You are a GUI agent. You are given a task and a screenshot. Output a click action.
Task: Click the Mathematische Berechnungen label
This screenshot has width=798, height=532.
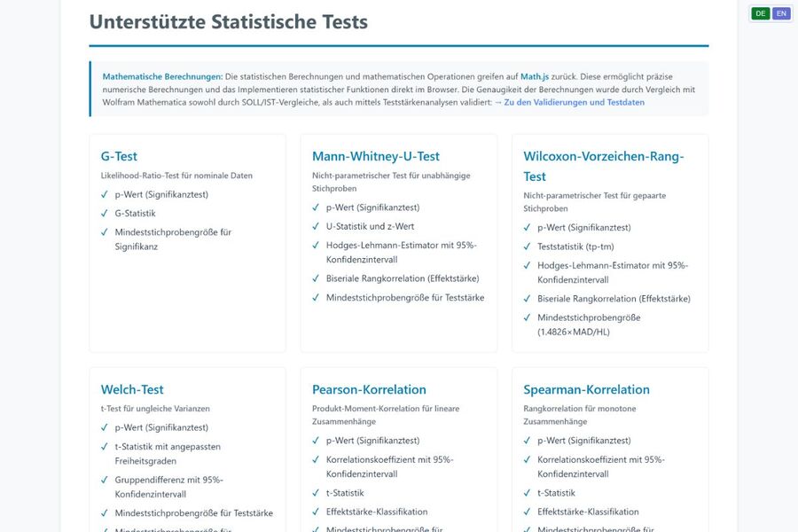pos(162,77)
